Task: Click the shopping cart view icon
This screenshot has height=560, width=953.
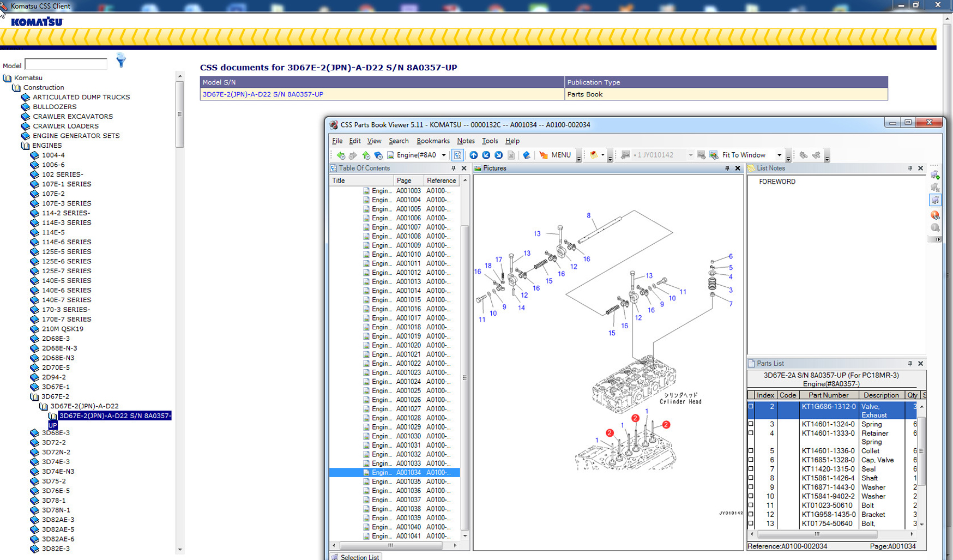Action: (935, 201)
